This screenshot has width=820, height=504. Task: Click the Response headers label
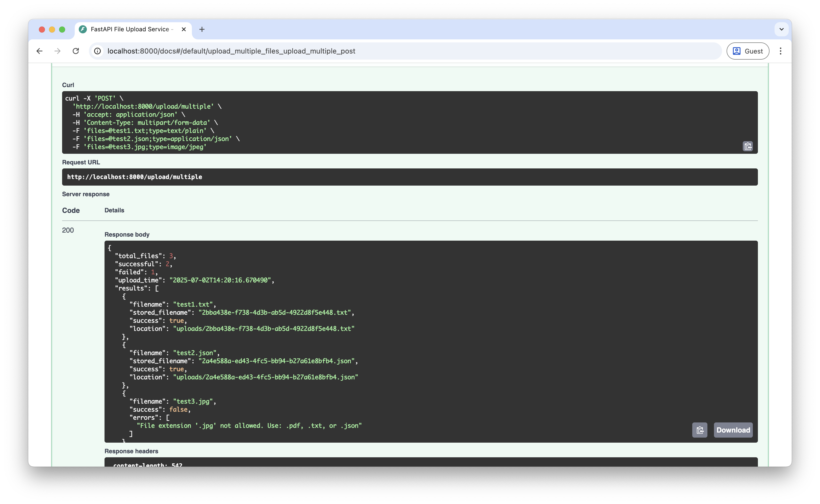pyautogui.click(x=131, y=451)
